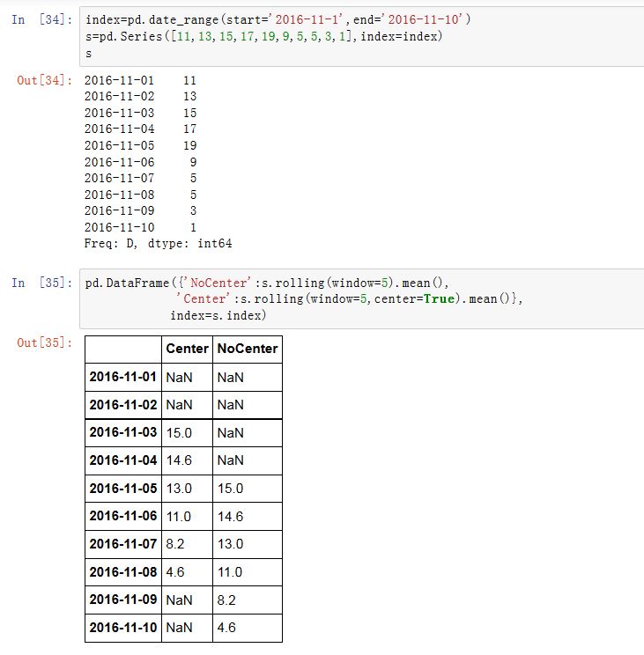Screen dimensions: 644x655
Task: Click the pd.date_range line of code
Action: [x=284, y=20]
